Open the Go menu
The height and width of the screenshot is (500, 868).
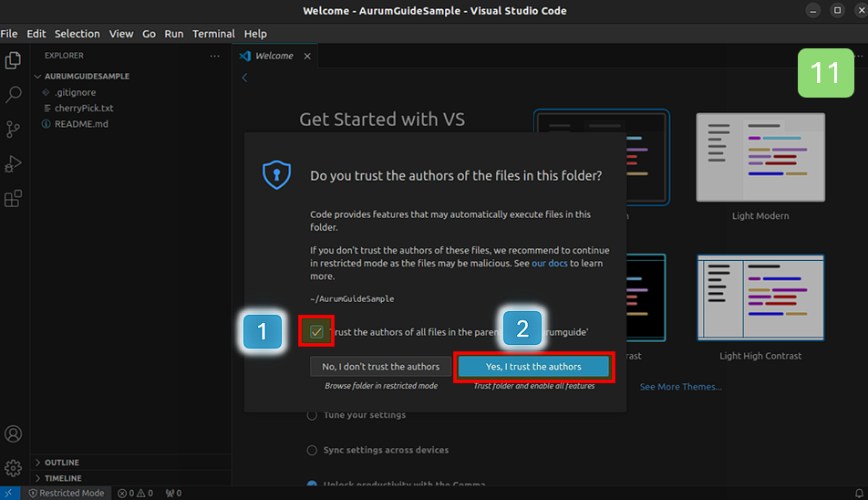click(x=149, y=34)
